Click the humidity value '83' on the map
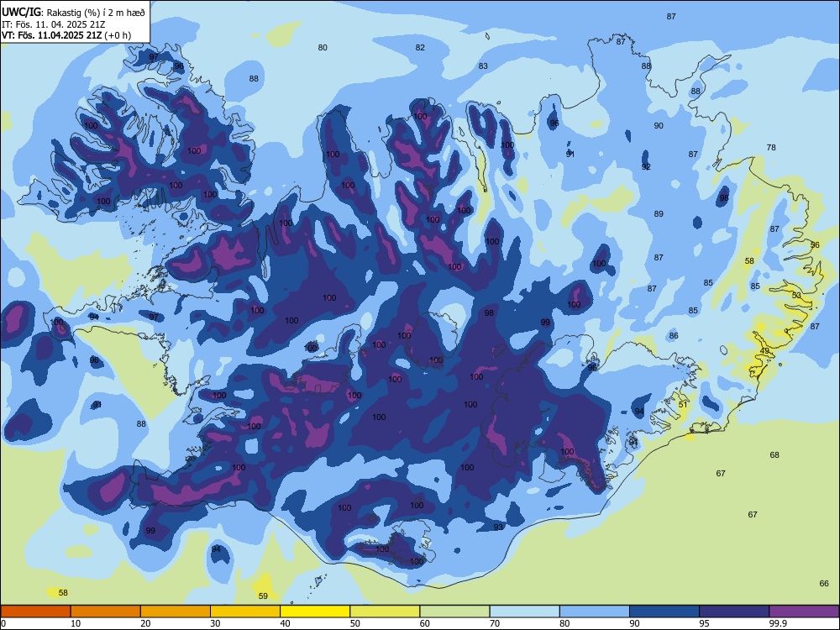840x630 pixels. (x=483, y=66)
